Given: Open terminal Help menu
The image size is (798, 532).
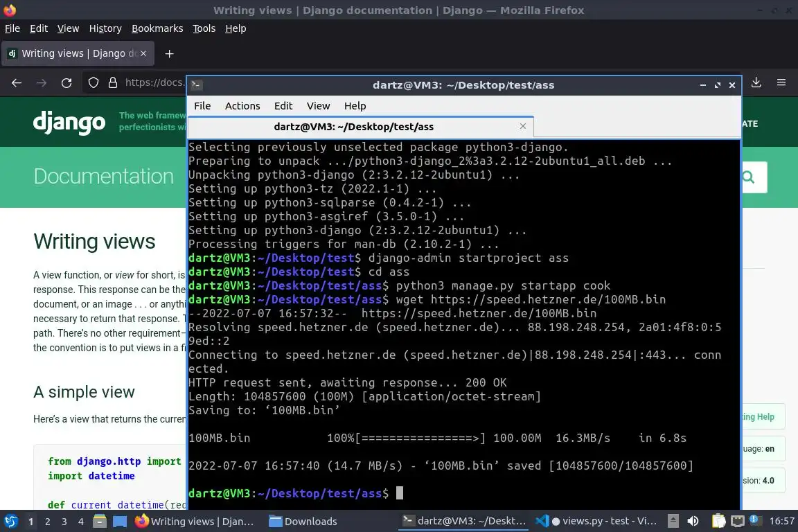Looking at the screenshot, I should click(x=355, y=106).
